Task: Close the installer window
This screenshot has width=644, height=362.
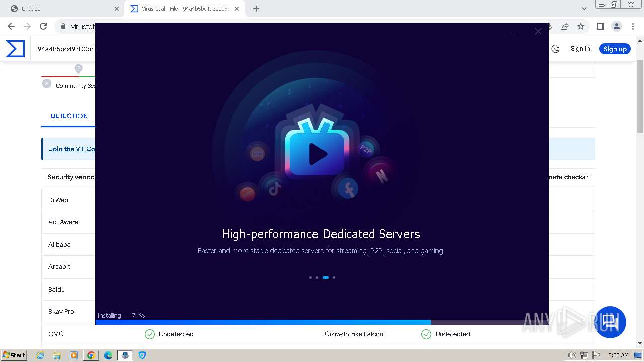Action: tap(538, 31)
